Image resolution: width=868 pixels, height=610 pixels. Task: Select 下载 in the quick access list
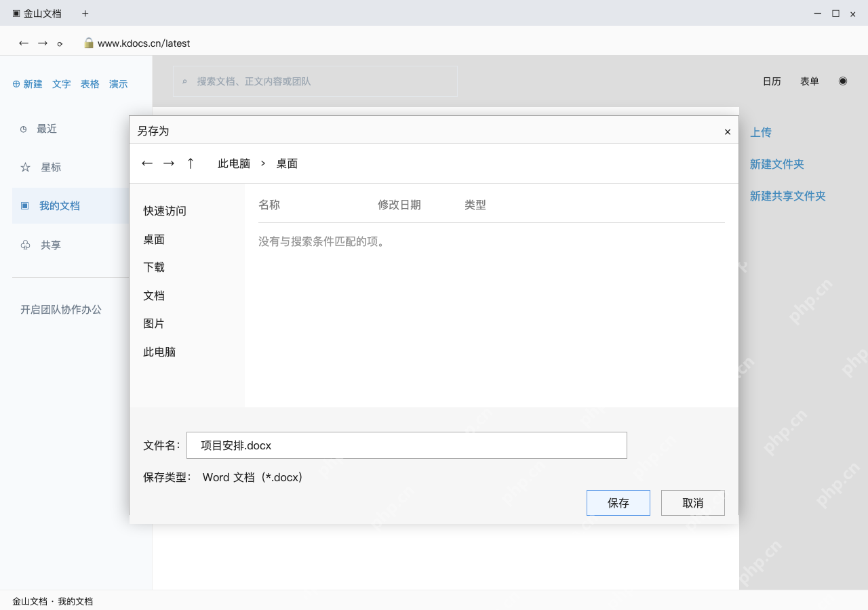154,267
